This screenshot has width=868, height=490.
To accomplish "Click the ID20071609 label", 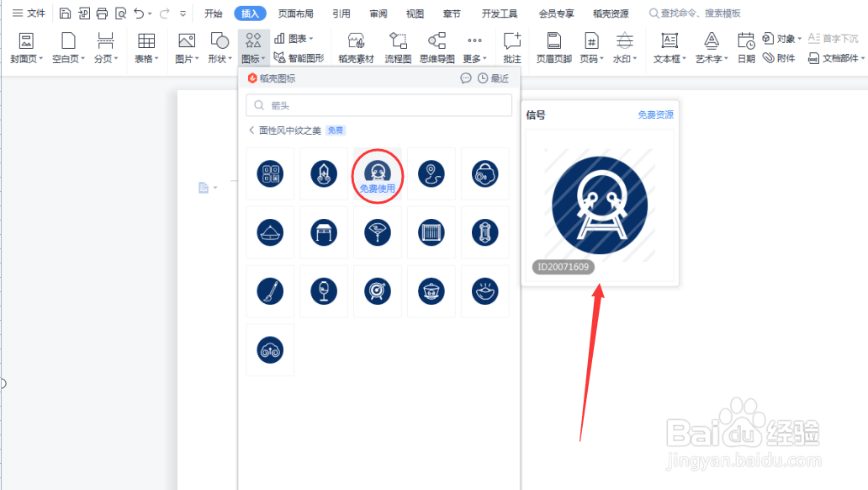I will (564, 267).
